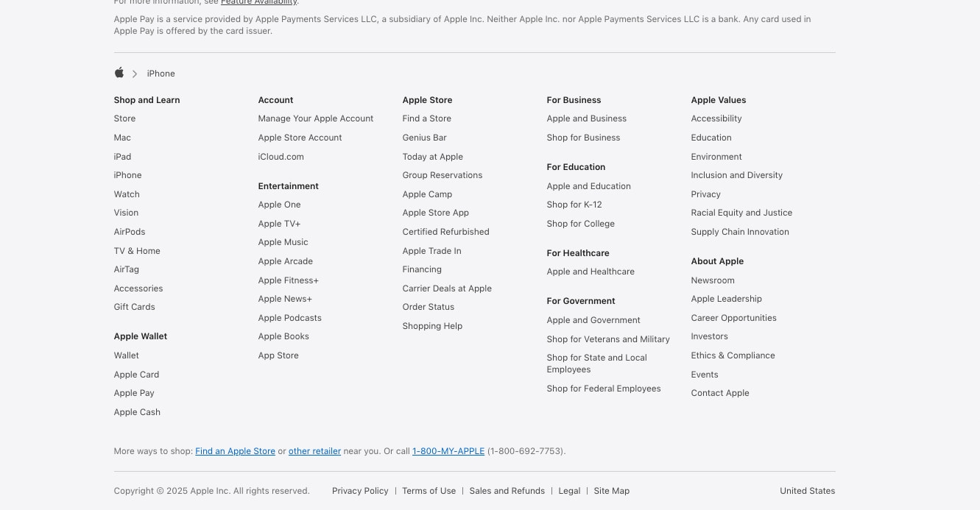Check Order Status link

pyautogui.click(x=428, y=307)
